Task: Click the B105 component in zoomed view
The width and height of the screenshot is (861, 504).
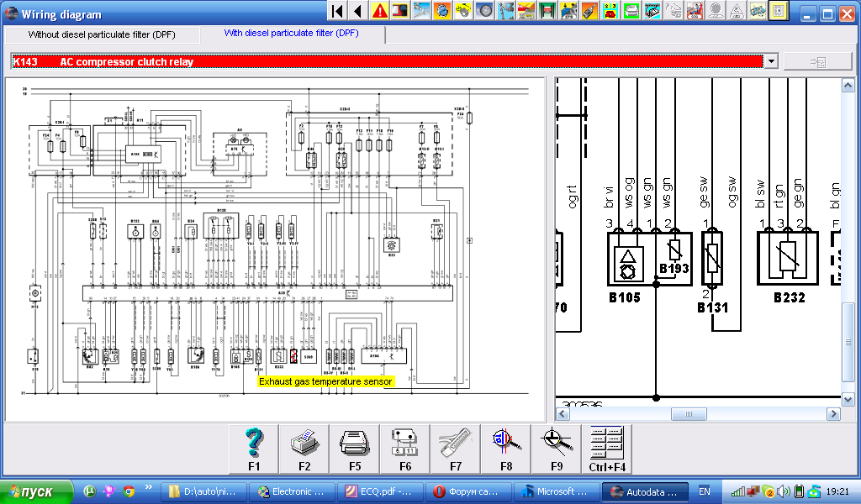Action: click(x=650, y=259)
